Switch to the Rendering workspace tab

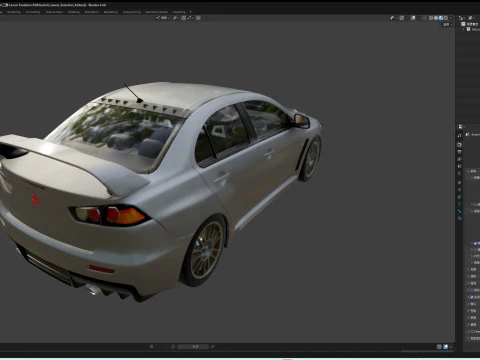111,12
